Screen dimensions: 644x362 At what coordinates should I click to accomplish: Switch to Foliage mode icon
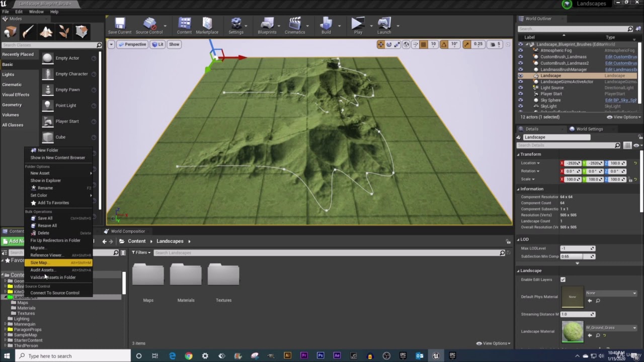click(64, 32)
